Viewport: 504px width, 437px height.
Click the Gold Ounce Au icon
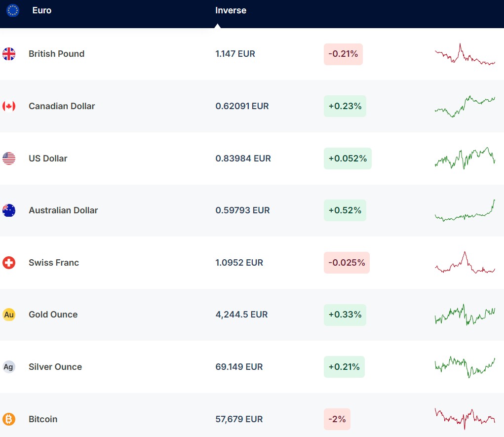coord(9,315)
